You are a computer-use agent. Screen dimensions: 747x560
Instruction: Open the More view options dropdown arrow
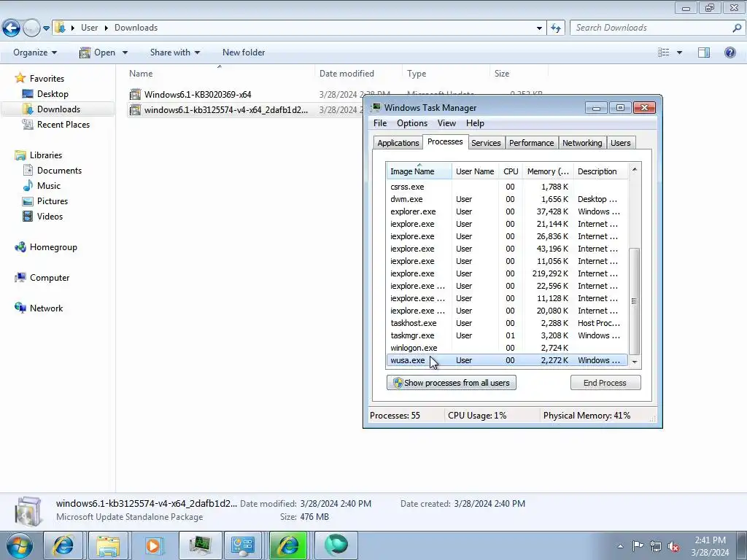[x=679, y=52]
